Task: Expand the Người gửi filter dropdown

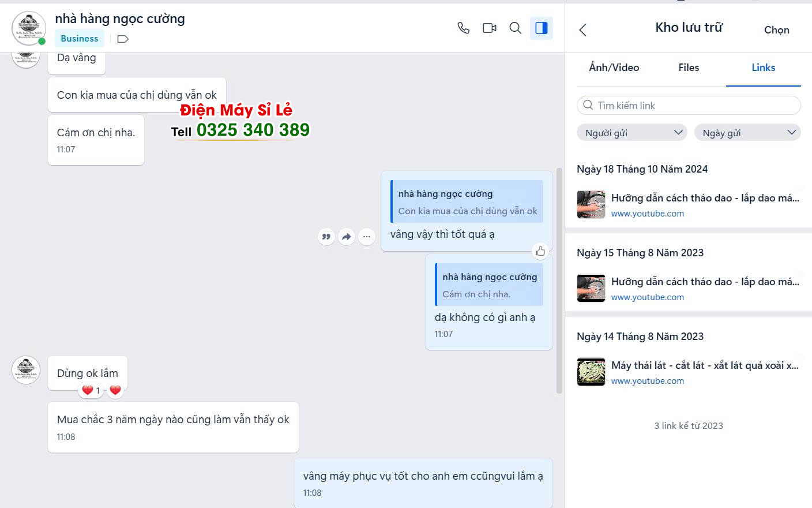Action: click(x=632, y=133)
